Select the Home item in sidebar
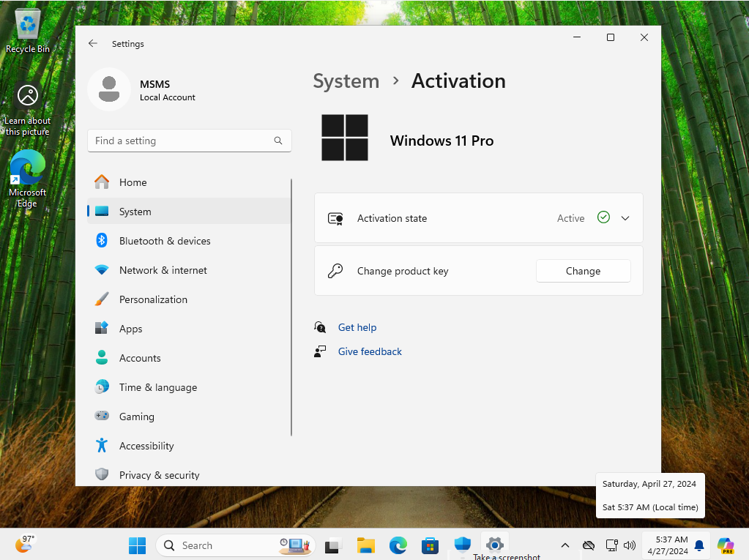749x560 pixels. coord(133,182)
